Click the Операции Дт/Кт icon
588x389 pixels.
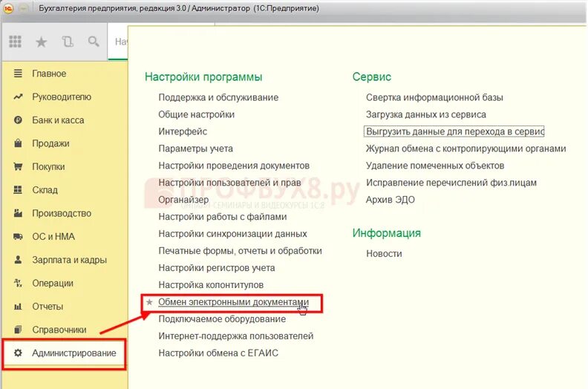click(x=18, y=283)
